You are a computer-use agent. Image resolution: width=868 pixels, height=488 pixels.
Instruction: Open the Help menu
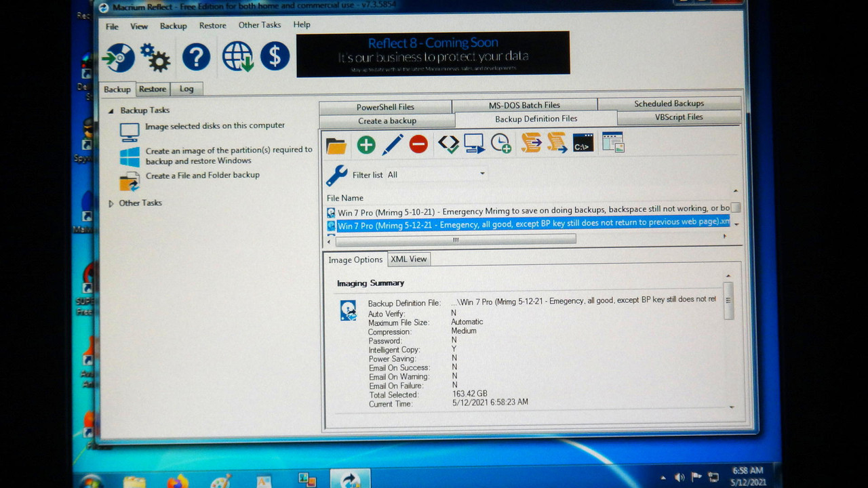[302, 24]
